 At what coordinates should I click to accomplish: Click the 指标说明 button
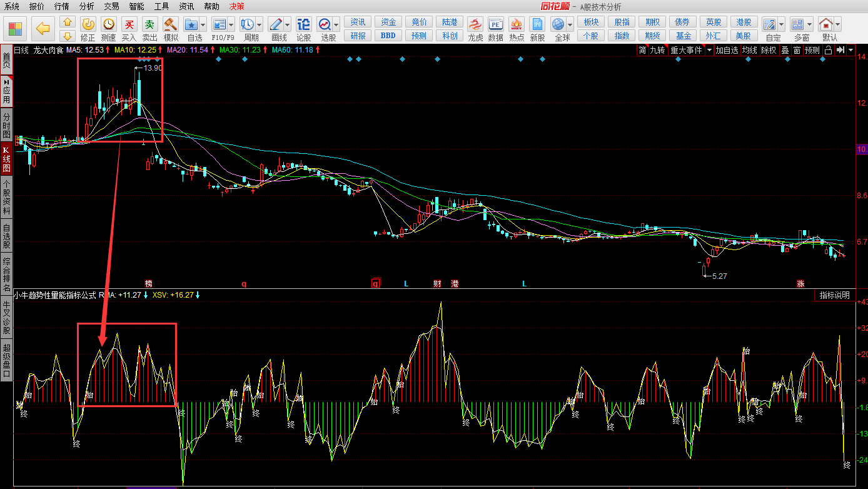click(x=835, y=295)
